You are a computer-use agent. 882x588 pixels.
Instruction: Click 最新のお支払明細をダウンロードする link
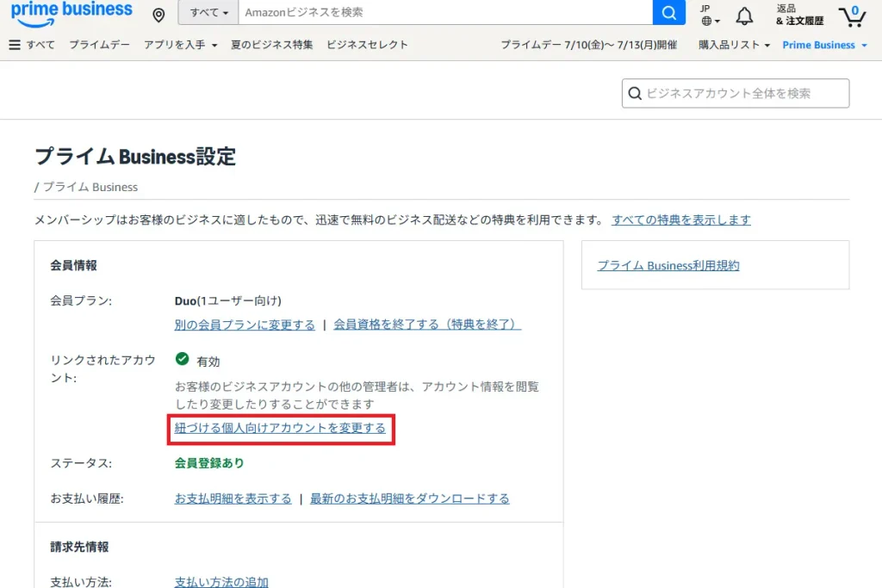pos(409,498)
